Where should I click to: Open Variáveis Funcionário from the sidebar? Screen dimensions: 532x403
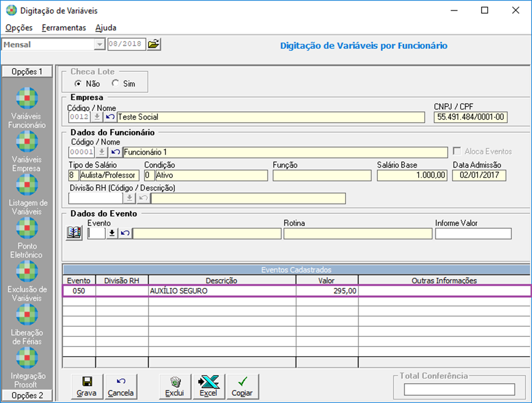click(27, 108)
